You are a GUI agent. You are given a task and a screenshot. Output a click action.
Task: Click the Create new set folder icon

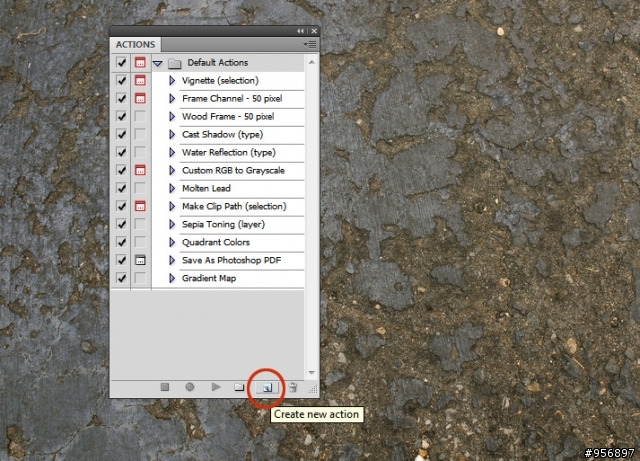[239, 387]
